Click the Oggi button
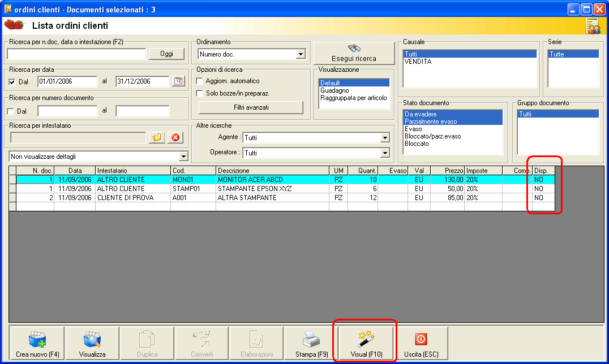Screen dimensions: 609x364 click(x=166, y=54)
